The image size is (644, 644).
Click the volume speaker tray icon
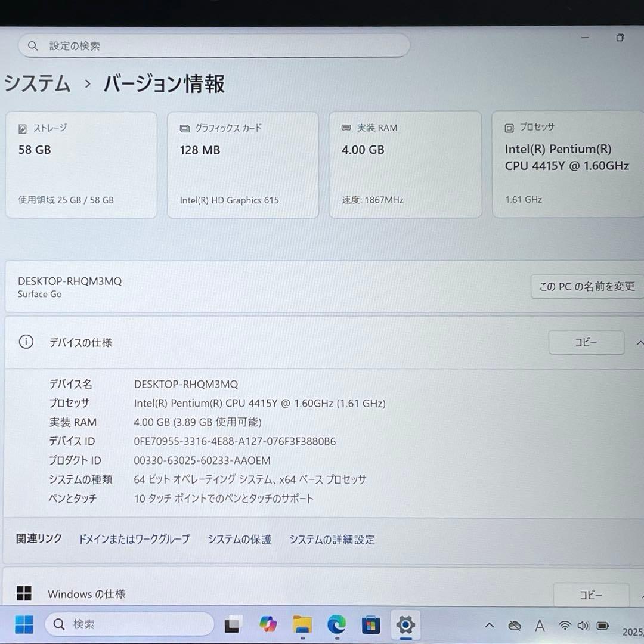pyautogui.click(x=584, y=626)
